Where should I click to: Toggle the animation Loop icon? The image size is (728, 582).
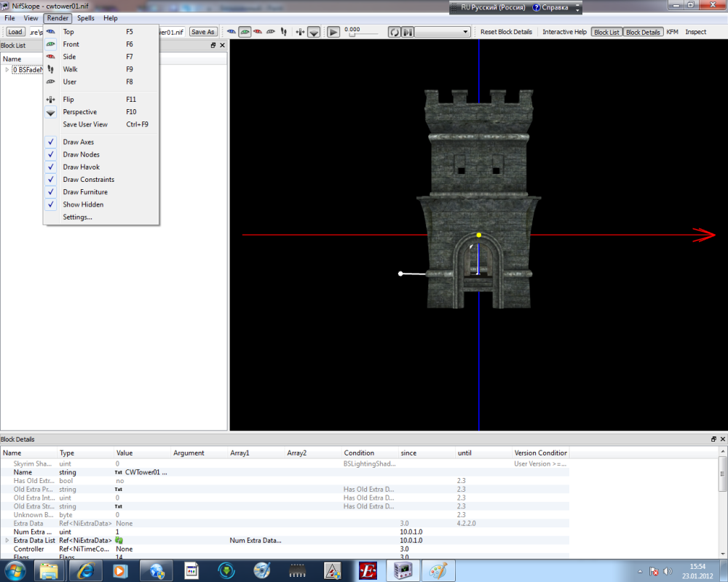pos(394,32)
